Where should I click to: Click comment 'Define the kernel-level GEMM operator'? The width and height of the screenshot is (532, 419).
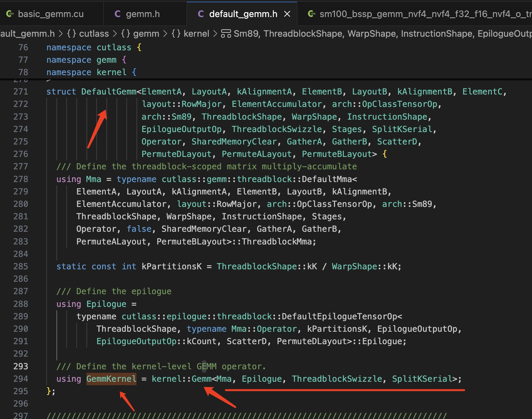click(x=161, y=366)
